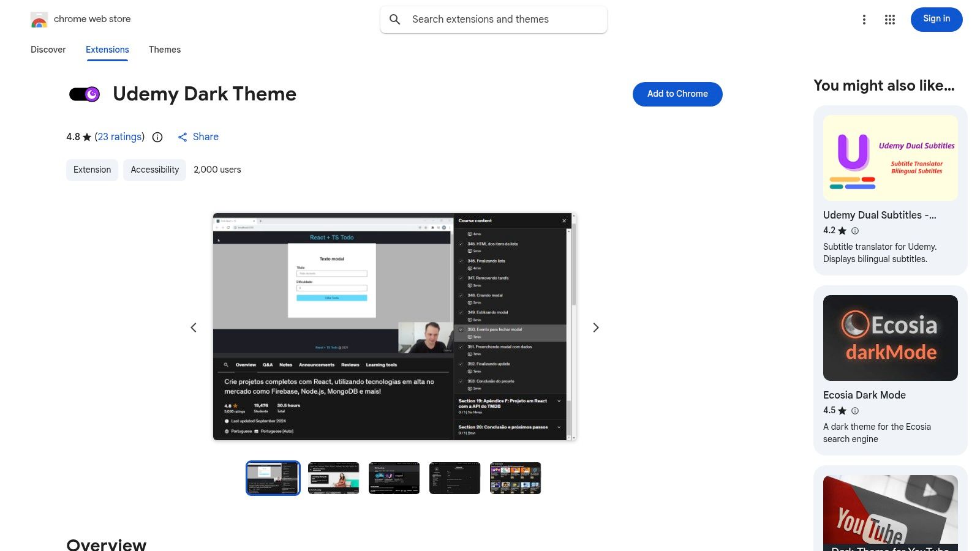Image resolution: width=980 pixels, height=551 pixels.
Task: Select the Extension category chip
Action: (92, 170)
